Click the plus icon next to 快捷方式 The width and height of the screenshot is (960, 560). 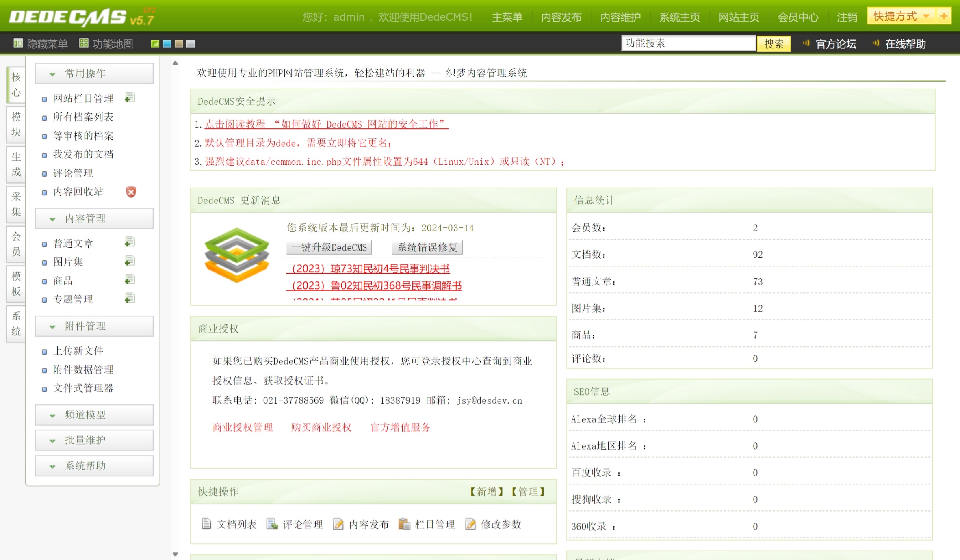[x=944, y=16]
